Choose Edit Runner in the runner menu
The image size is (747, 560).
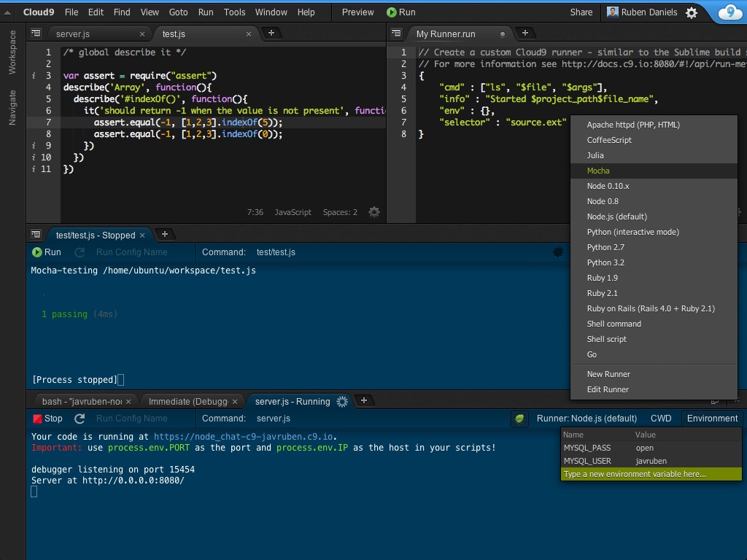pyautogui.click(x=608, y=389)
